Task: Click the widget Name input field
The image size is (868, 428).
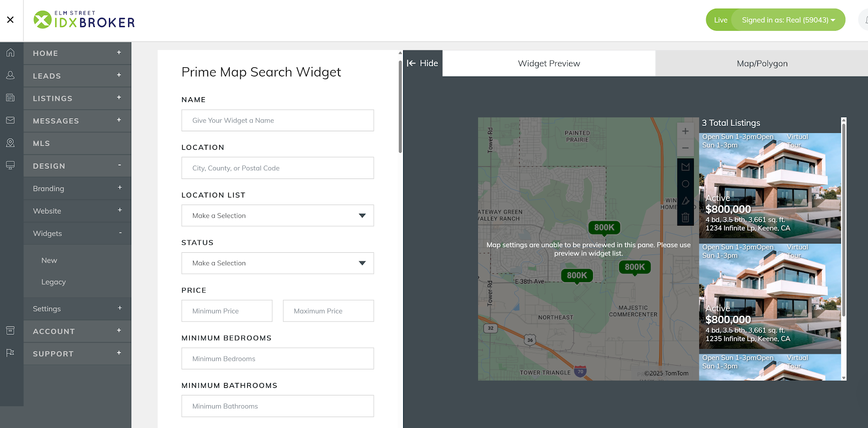Action: pos(277,120)
